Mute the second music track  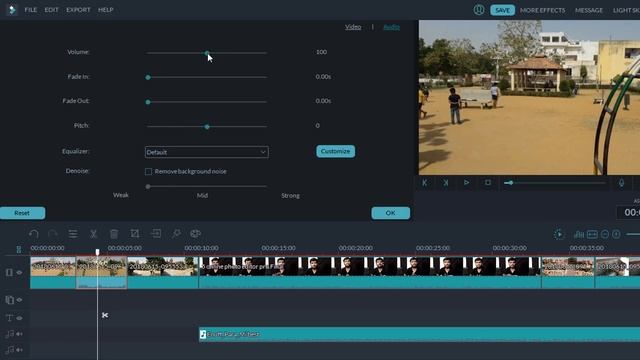coord(19,350)
